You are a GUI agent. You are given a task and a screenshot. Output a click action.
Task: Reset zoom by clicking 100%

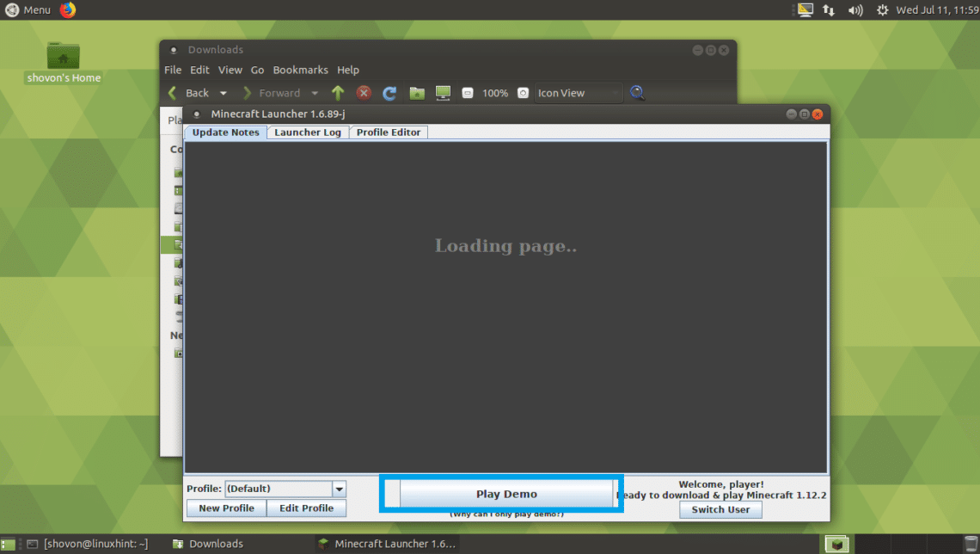495,93
